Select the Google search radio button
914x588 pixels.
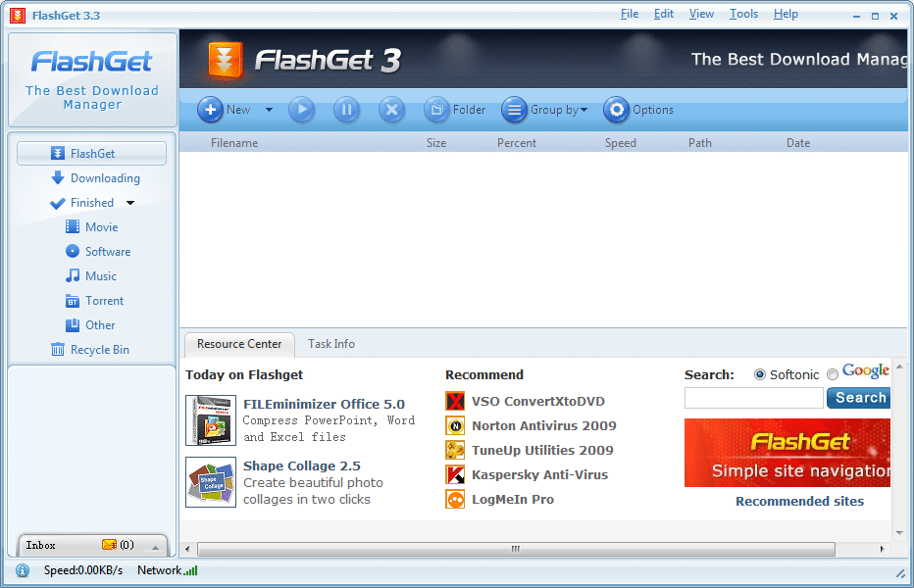tap(833, 374)
